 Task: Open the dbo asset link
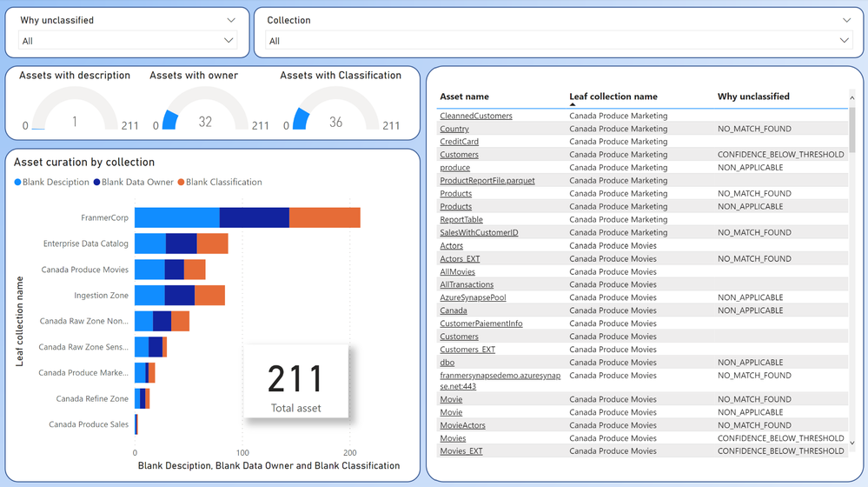pyautogui.click(x=447, y=363)
